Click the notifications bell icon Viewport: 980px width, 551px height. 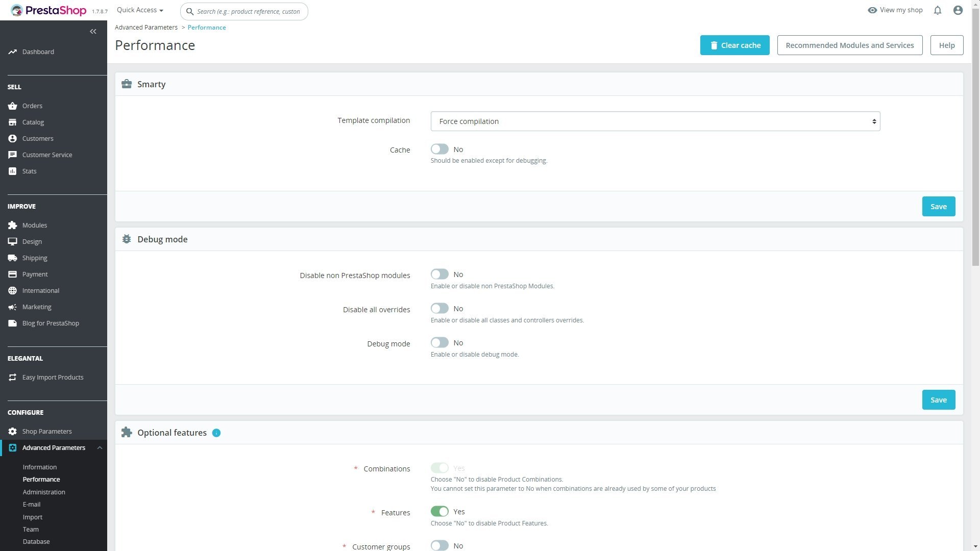point(937,10)
